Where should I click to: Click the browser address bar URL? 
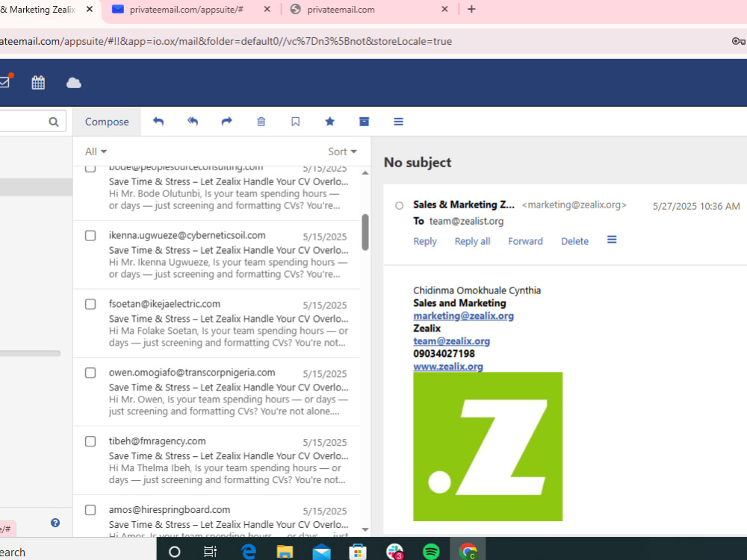(226, 41)
